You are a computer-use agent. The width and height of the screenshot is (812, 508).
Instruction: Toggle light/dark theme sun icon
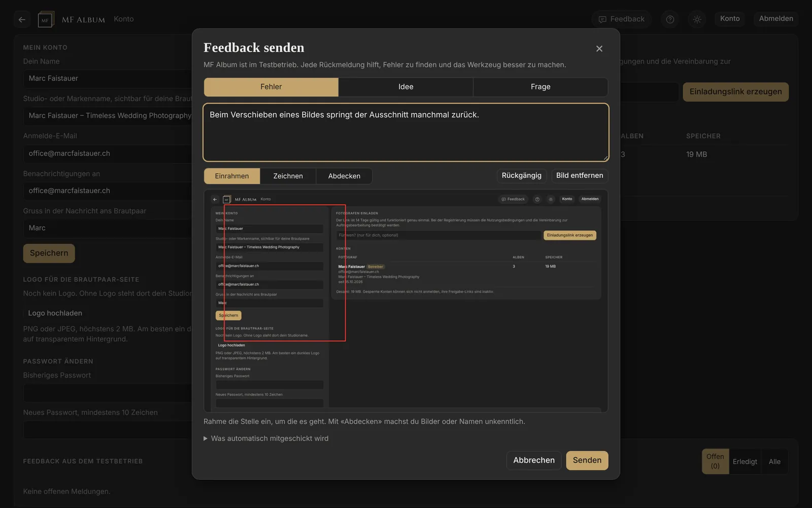click(697, 19)
